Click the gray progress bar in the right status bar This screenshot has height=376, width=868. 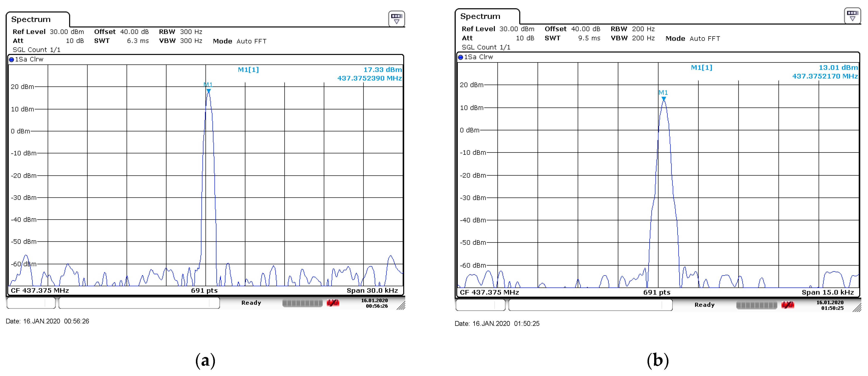[756, 305]
